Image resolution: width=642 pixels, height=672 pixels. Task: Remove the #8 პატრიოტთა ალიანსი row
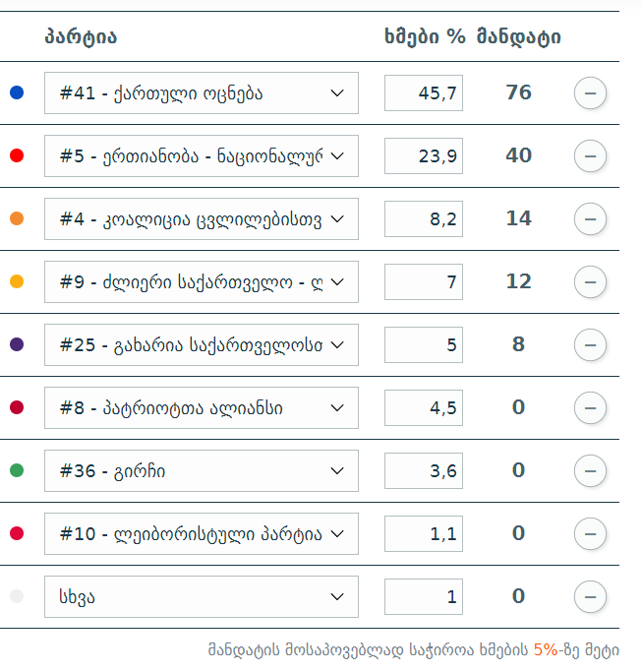[x=590, y=408]
